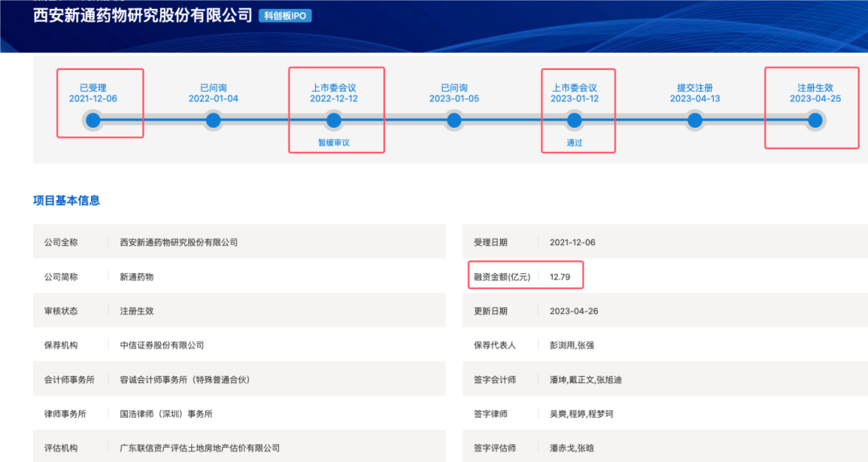This screenshot has height=462, width=868.
Task: Click the 更新日期 field label
Action: tap(490, 311)
